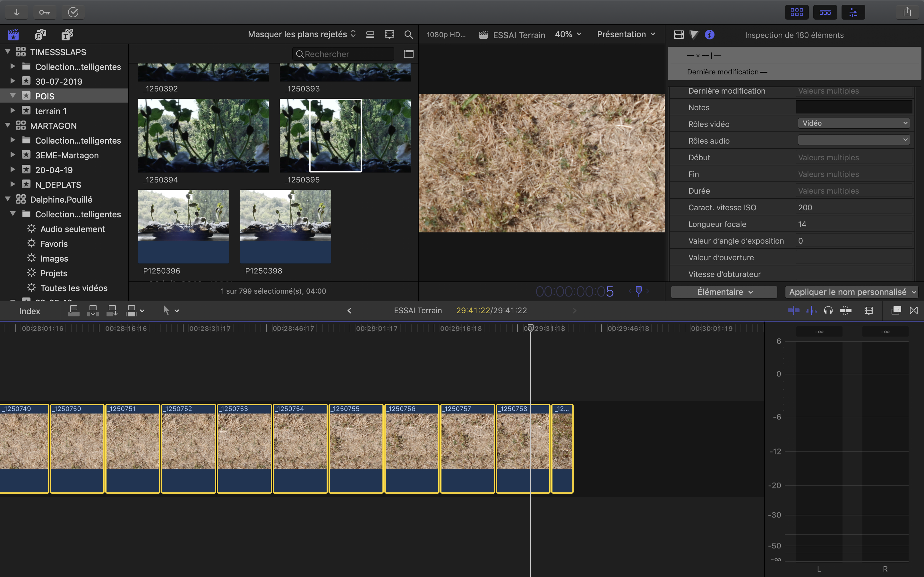The width and height of the screenshot is (924, 577).
Task: Click the timeline Index button
Action: [30, 311]
